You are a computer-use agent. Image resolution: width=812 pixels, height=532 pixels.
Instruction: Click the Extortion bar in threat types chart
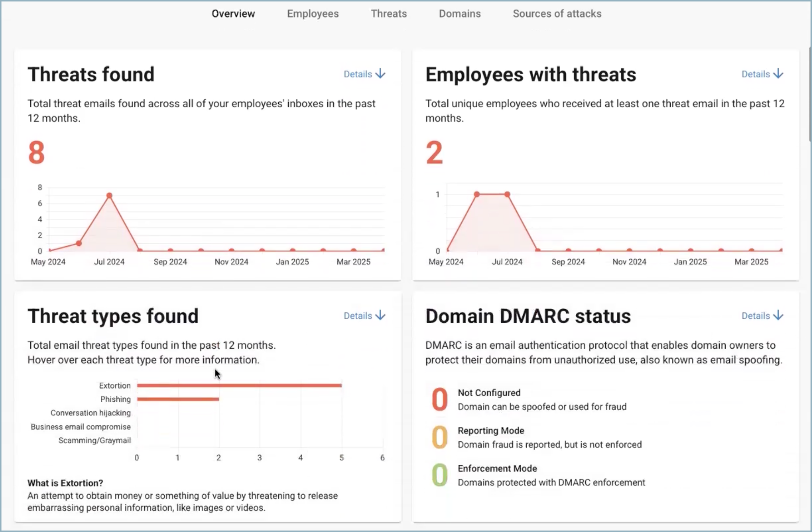point(239,386)
